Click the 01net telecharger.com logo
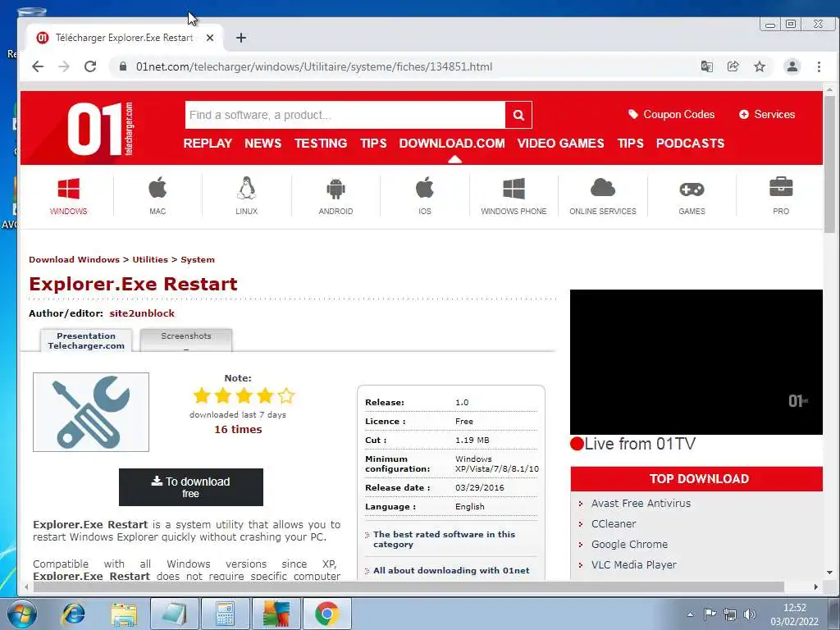840x630 pixels. (x=101, y=129)
